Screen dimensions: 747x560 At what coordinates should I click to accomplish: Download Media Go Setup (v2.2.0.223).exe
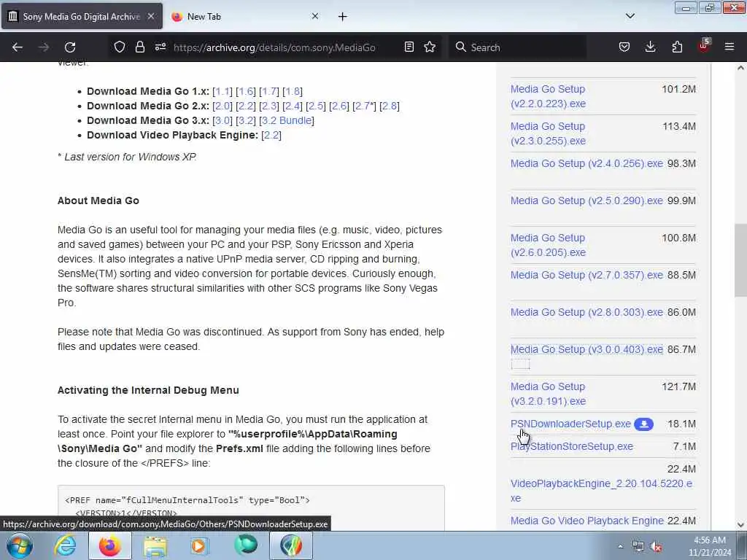(x=548, y=96)
